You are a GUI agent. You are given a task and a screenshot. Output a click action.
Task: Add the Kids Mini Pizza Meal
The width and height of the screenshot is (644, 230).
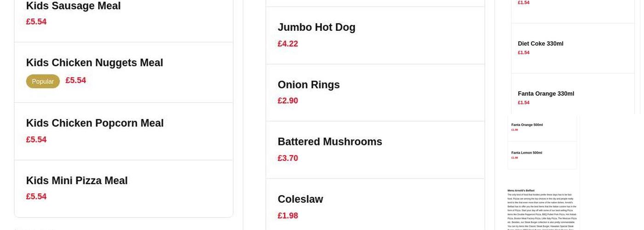(77, 181)
